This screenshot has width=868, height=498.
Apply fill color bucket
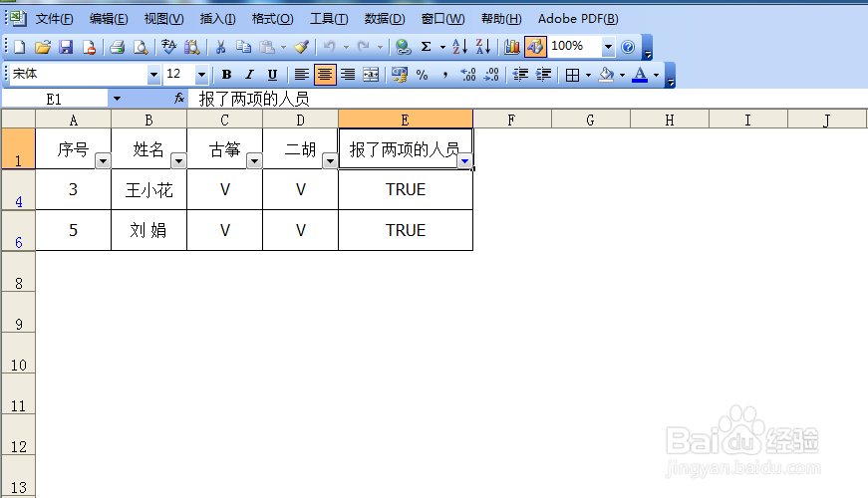(607, 75)
